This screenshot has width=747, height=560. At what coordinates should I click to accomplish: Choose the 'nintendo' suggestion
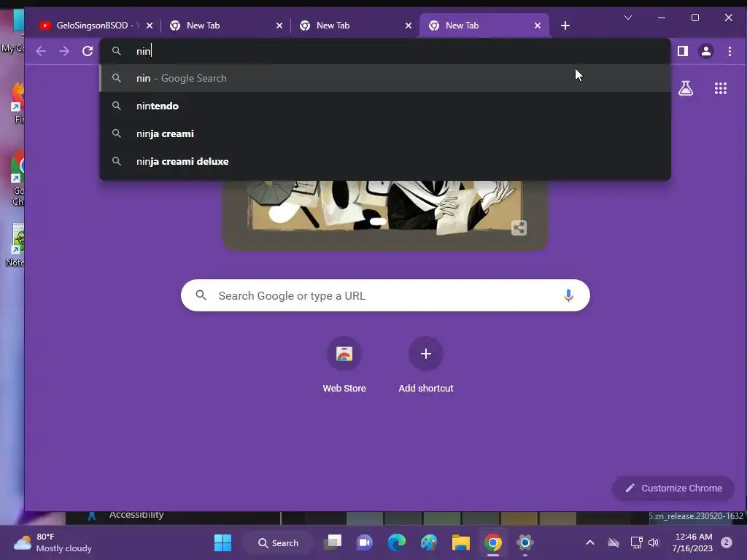click(385, 106)
